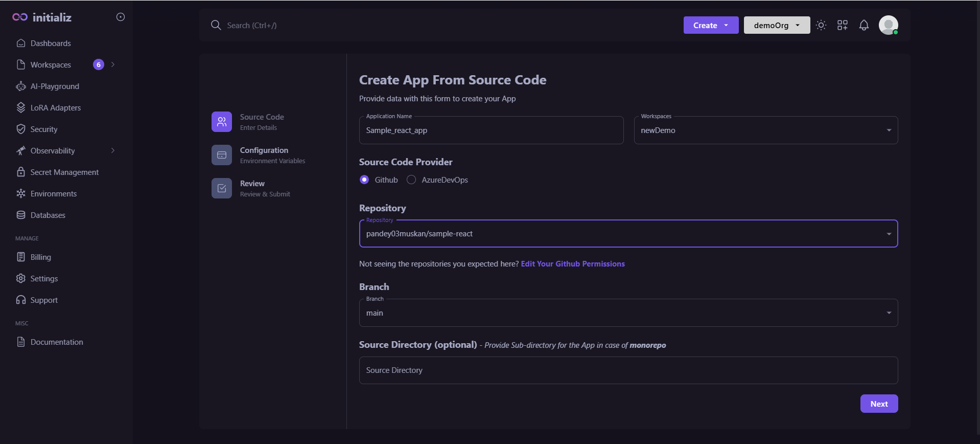Click the Support headset icon
The height and width of the screenshot is (444, 980).
click(x=21, y=300)
